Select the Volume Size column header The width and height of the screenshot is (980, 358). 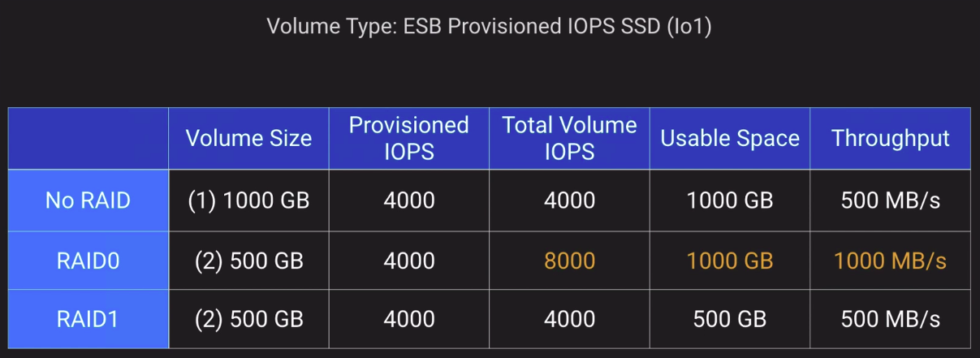248,138
